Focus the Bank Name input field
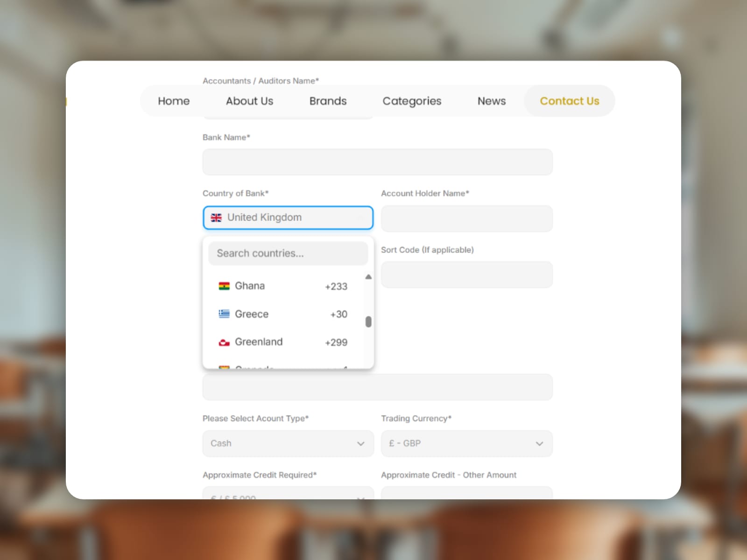747x560 pixels. tap(377, 162)
